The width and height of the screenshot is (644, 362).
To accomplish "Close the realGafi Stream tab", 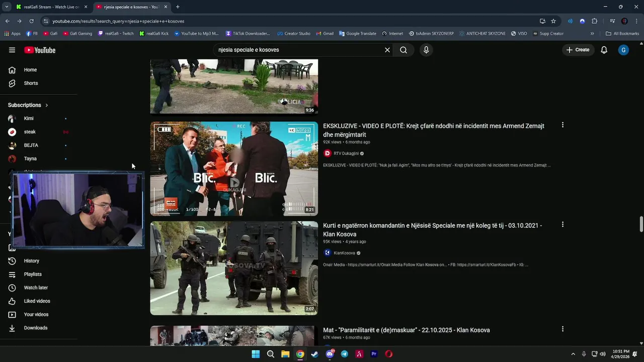I will [x=86, y=7].
